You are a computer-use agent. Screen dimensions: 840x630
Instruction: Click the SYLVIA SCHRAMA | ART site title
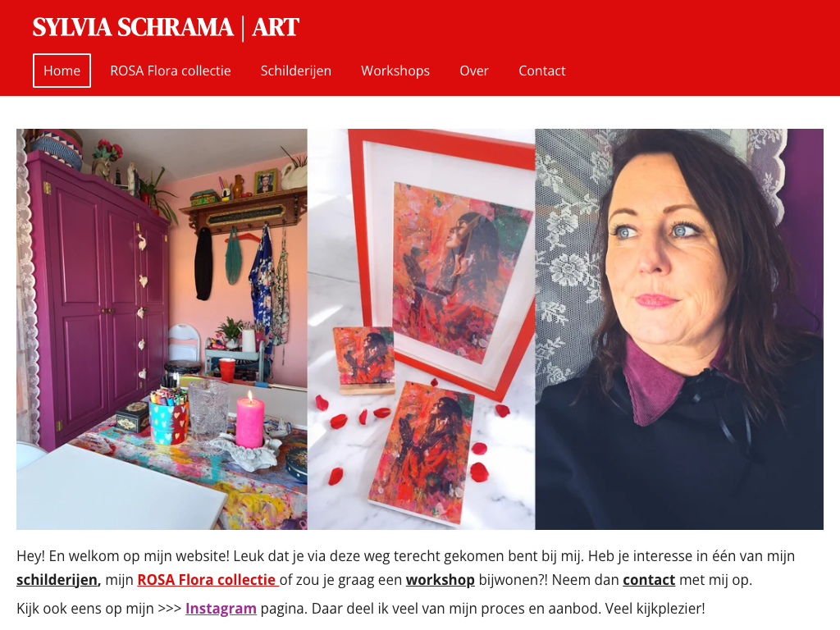pos(166,27)
